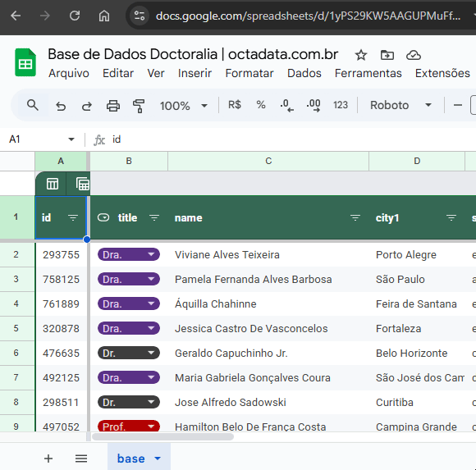Screen dimensions: 476x470
Task: Open the browser home page
Action: click(104, 16)
